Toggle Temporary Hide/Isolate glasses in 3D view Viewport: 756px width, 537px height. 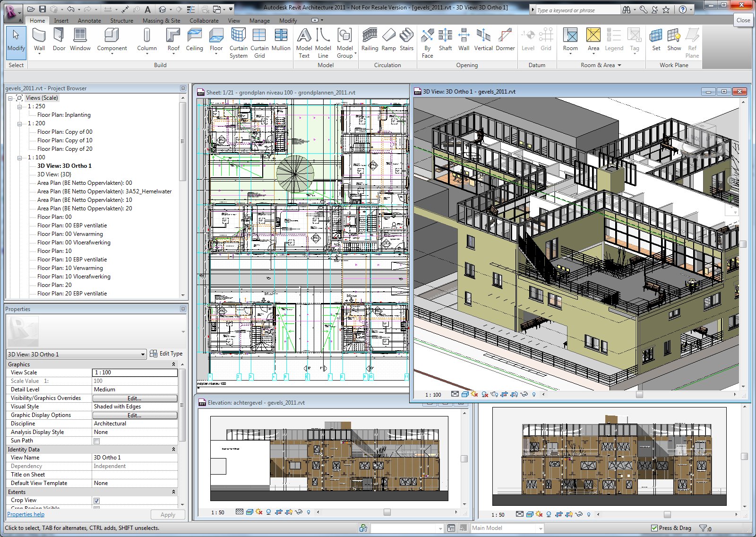[524, 394]
